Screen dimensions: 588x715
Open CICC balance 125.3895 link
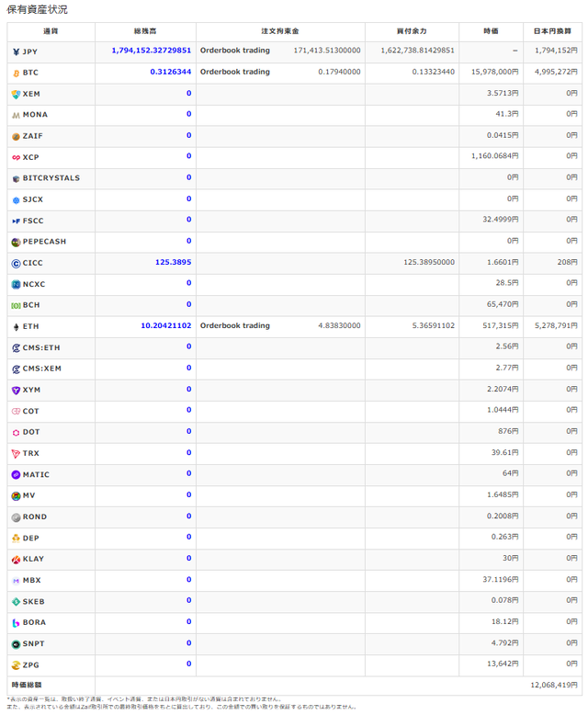pyautogui.click(x=174, y=262)
